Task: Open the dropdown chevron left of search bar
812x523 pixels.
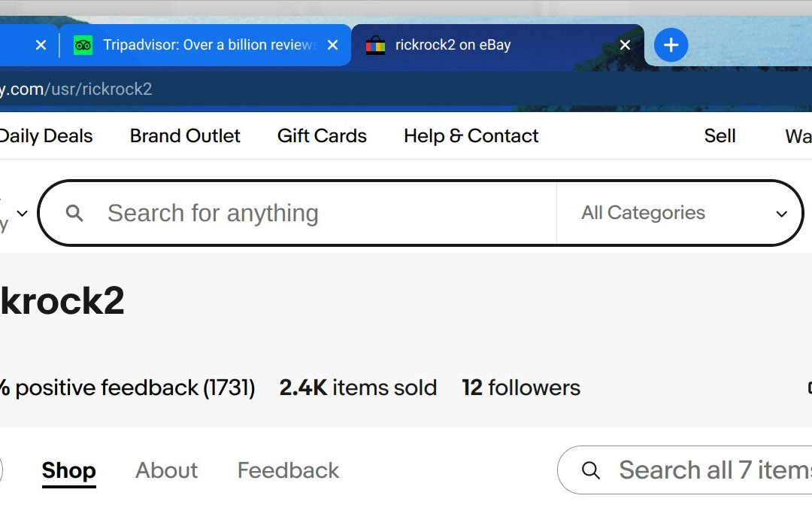Action: 22,214
